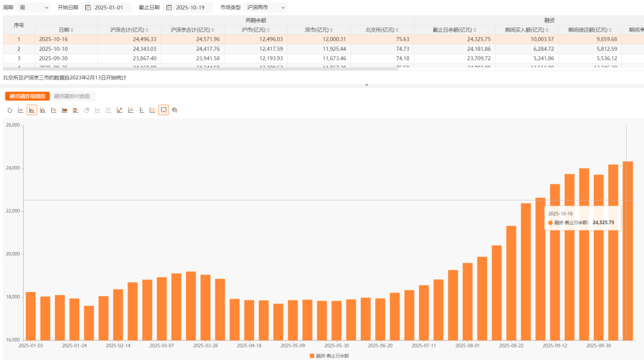This screenshot has width=644, height=360.
Task: Switch to 融资融券对数图 tab
Action: (72, 96)
